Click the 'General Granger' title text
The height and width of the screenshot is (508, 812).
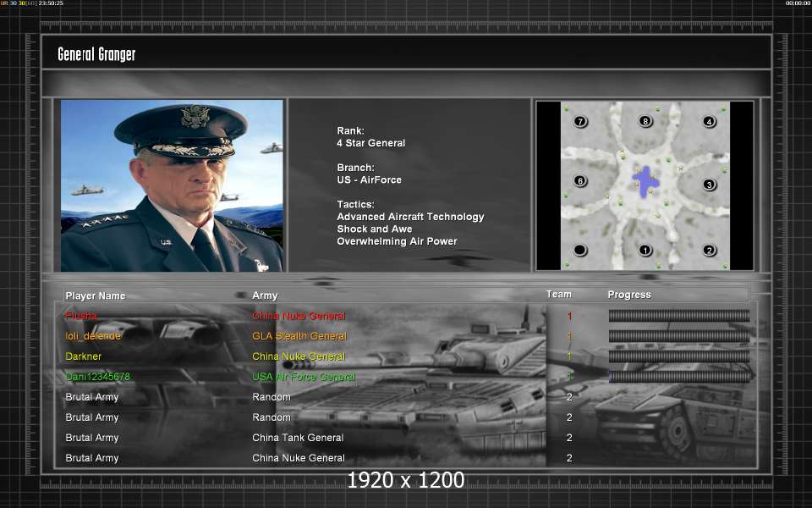coord(96,54)
